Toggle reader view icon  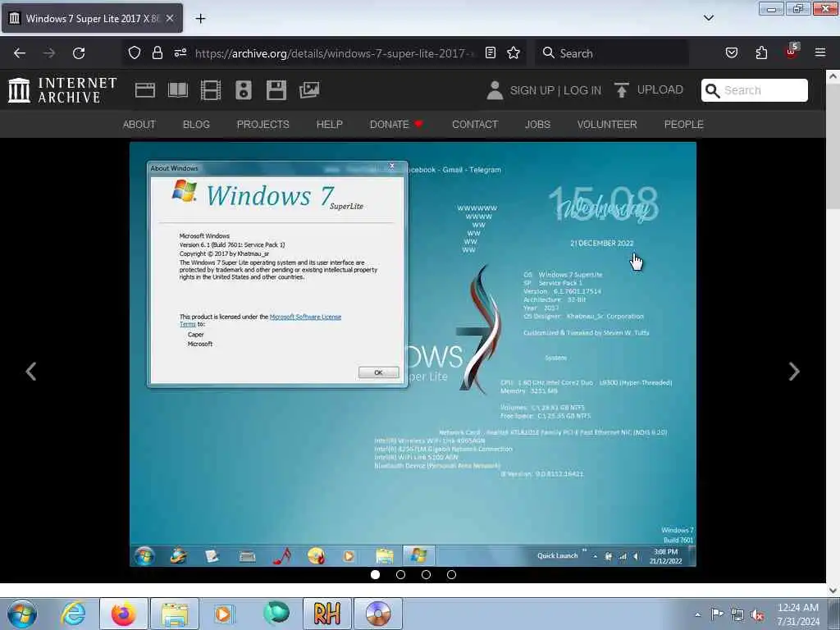tap(491, 52)
